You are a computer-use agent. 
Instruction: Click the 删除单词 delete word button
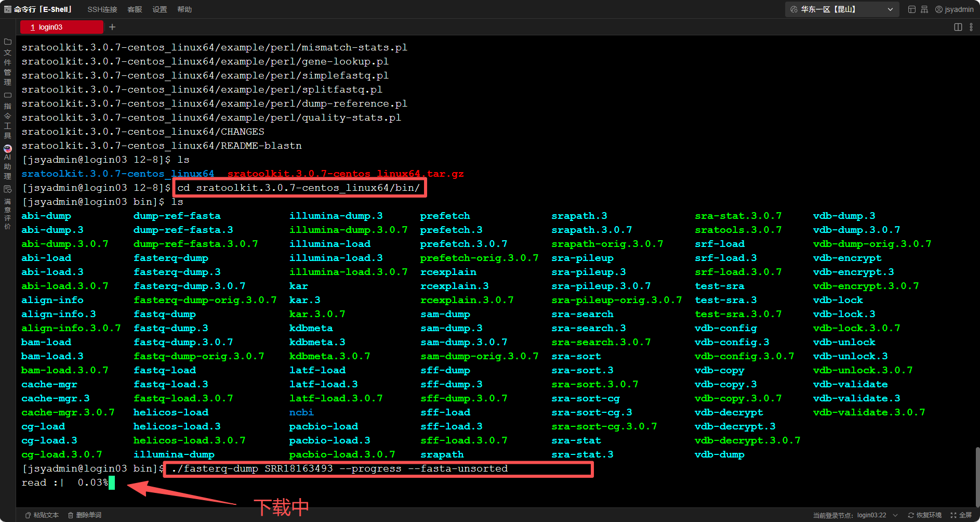tap(85, 515)
